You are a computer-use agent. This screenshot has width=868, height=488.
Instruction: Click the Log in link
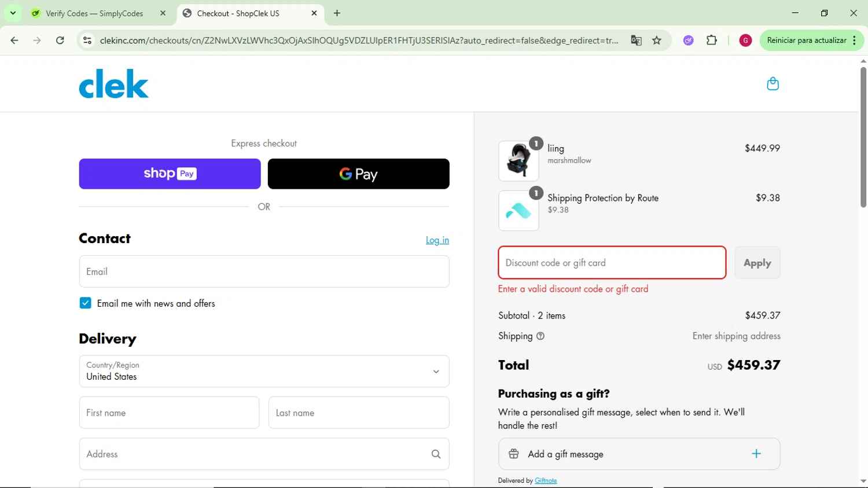tap(437, 240)
